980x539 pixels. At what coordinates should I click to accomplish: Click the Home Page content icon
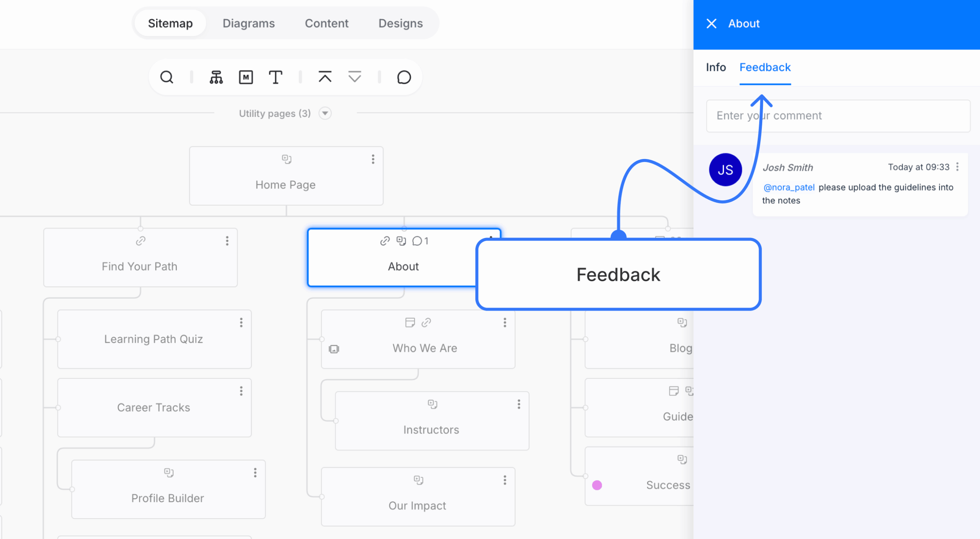coord(287,159)
